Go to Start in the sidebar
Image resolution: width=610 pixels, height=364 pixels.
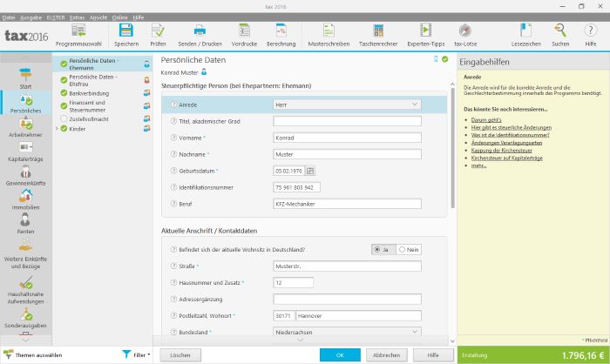(x=25, y=78)
